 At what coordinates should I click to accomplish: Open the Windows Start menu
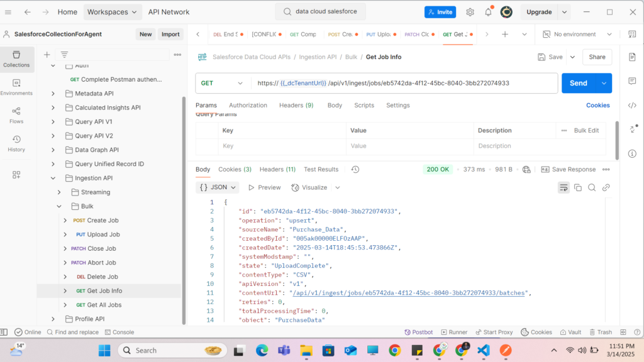[x=105, y=351]
